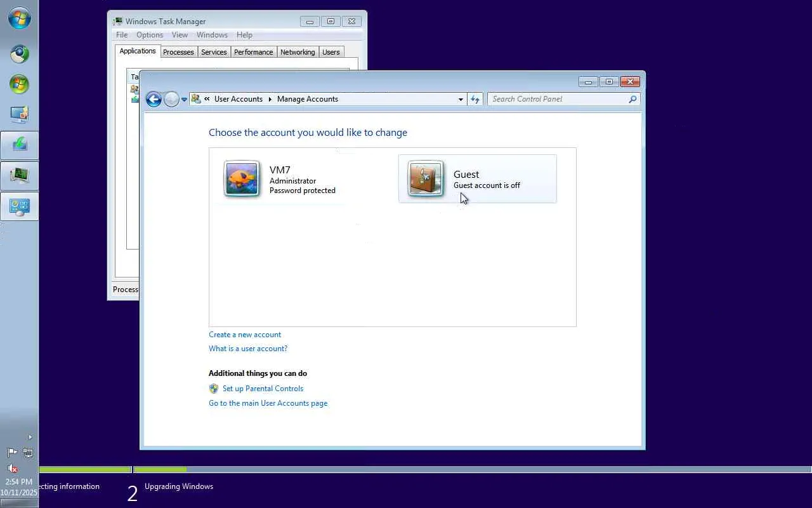Click the muted volume tray icon
This screenshot has height=508, width=812.
click(x=12, y=469)
